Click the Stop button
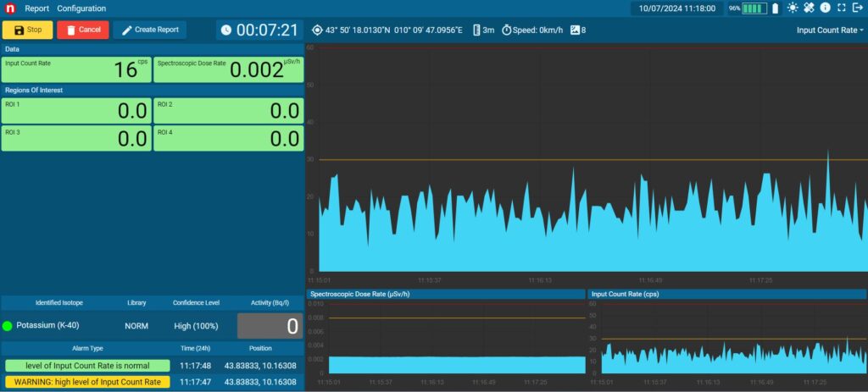The height and width of the screenshot is (392, 868). tap(28, 30)
